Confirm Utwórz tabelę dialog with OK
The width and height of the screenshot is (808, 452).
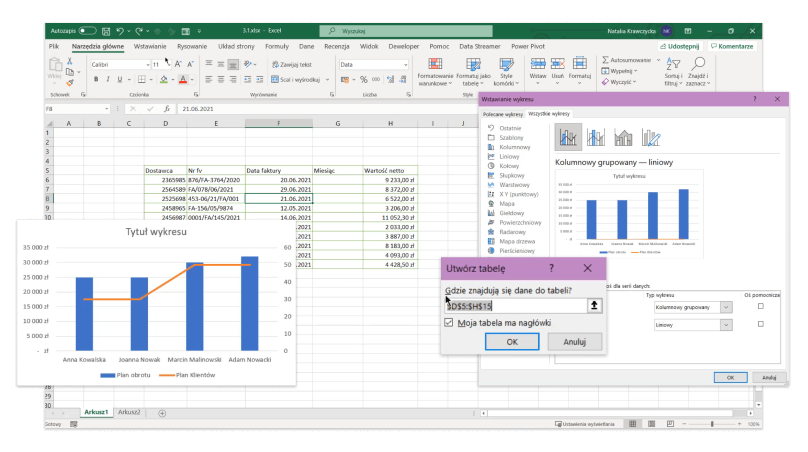pyautogui.click(x=512, y=341)
